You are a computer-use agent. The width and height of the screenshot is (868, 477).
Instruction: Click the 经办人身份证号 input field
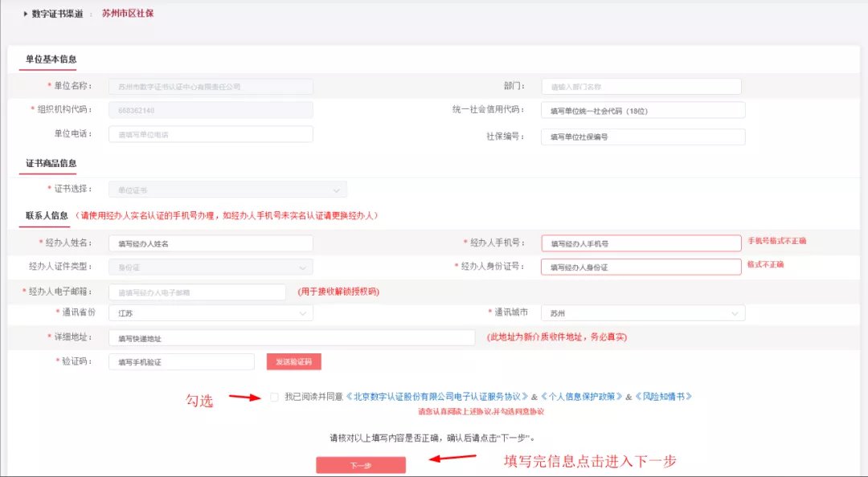pyautogui.click(x=641, y=267)
